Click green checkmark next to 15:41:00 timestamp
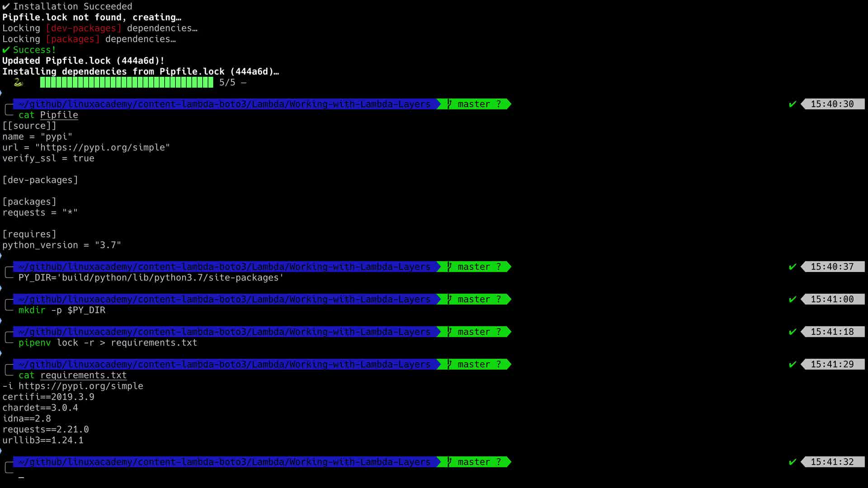The width and height of the screenshot is (868, 488). pos(792,300)
